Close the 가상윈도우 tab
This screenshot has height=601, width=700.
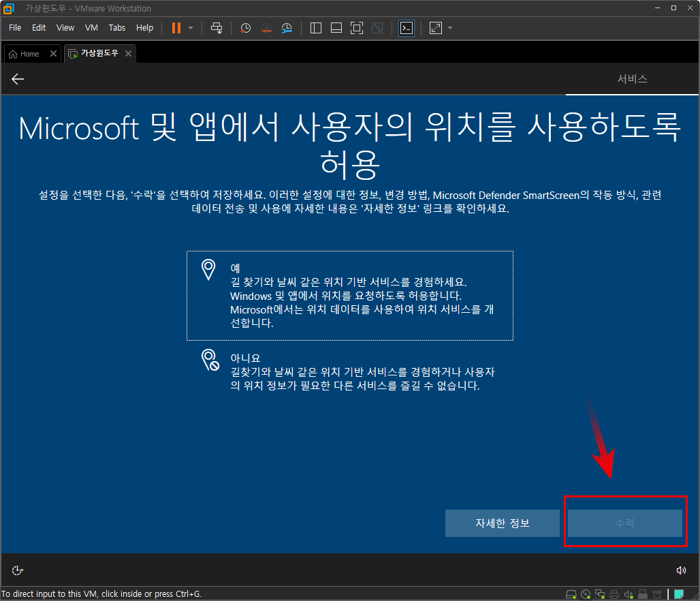(128, 54)
